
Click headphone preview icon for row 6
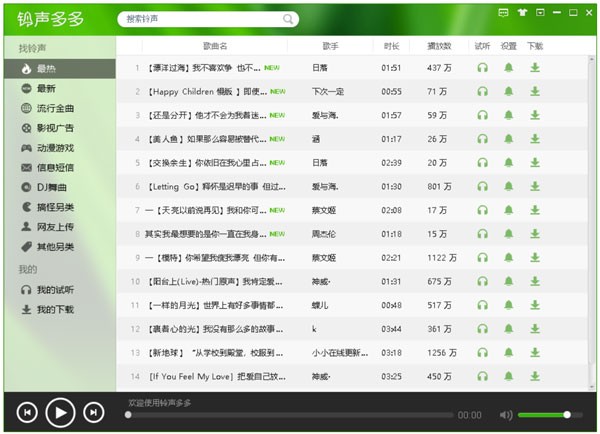pyautogui.click(x=482, y=187)
